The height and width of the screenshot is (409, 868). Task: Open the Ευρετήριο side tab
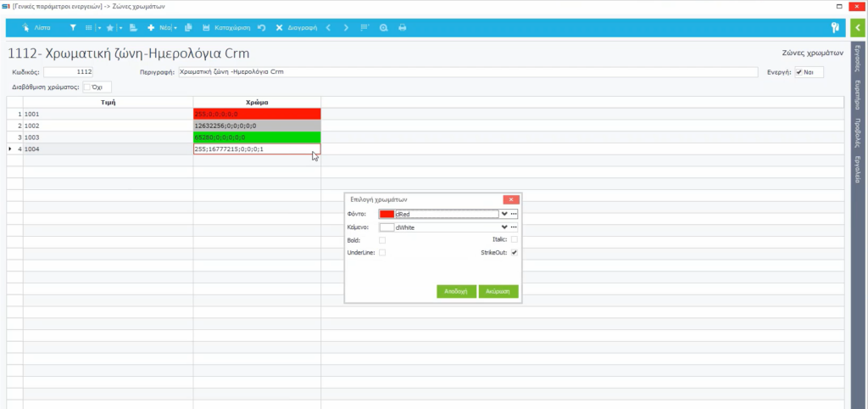(x=858, y=95)
